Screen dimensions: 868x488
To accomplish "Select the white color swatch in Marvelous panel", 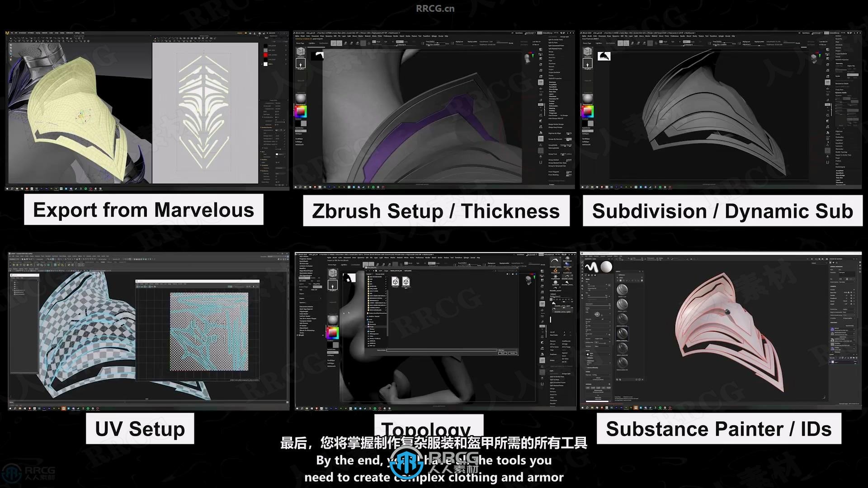I will pos(265,64).
